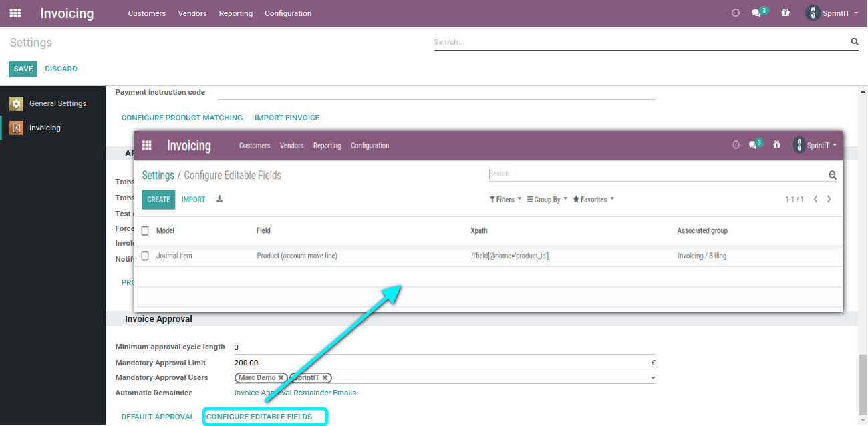This screenshot has width=868, height=426.
Task: Open the messaging icon showing 3 conversations
Action: (757, 12)
